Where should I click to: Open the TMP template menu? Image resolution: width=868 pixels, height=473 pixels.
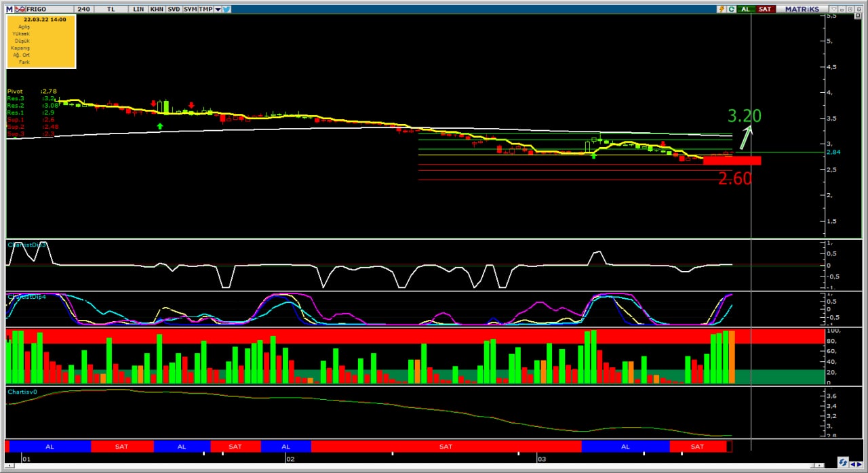[205, 9]
